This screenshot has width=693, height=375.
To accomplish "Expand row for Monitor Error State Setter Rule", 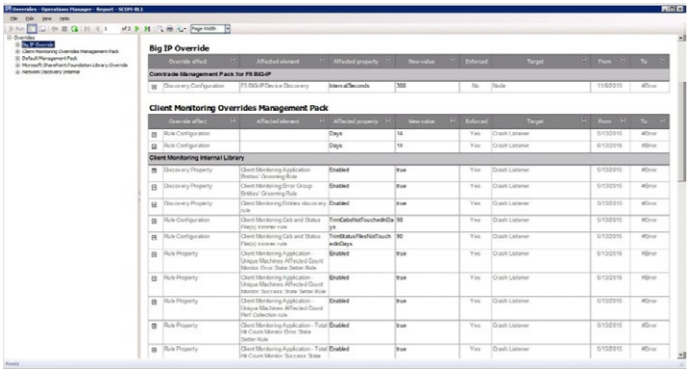I will tap(154, 255).
